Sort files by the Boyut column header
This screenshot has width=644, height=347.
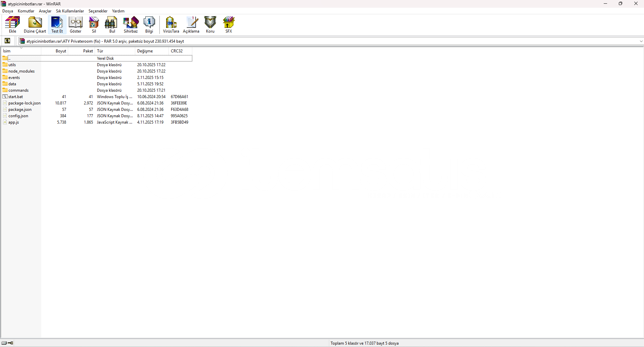tap(61, 51)
